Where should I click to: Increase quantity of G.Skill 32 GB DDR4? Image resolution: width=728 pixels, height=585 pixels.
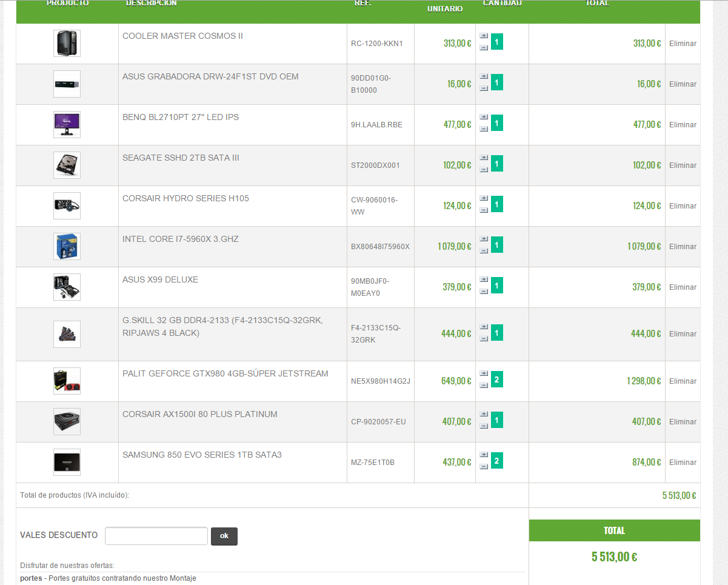pyautogui.click(x=484, y=326)
